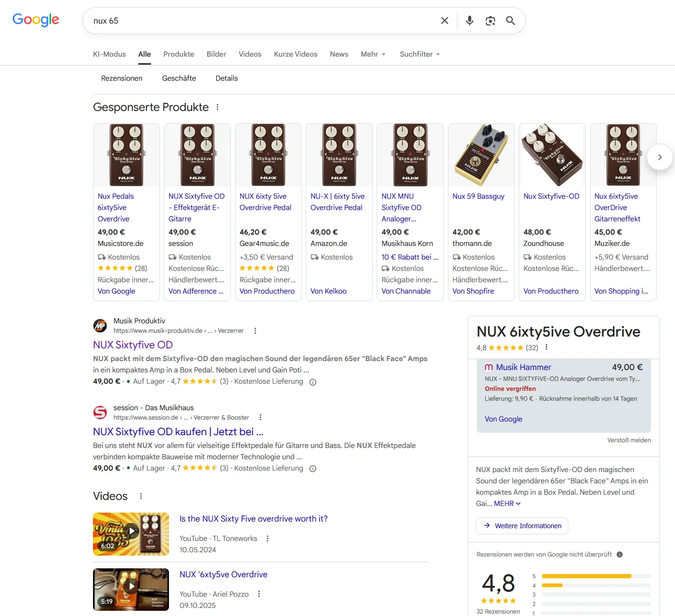Click the Verstoß melden link
The image size is (675, 616).
coord(629,440)
